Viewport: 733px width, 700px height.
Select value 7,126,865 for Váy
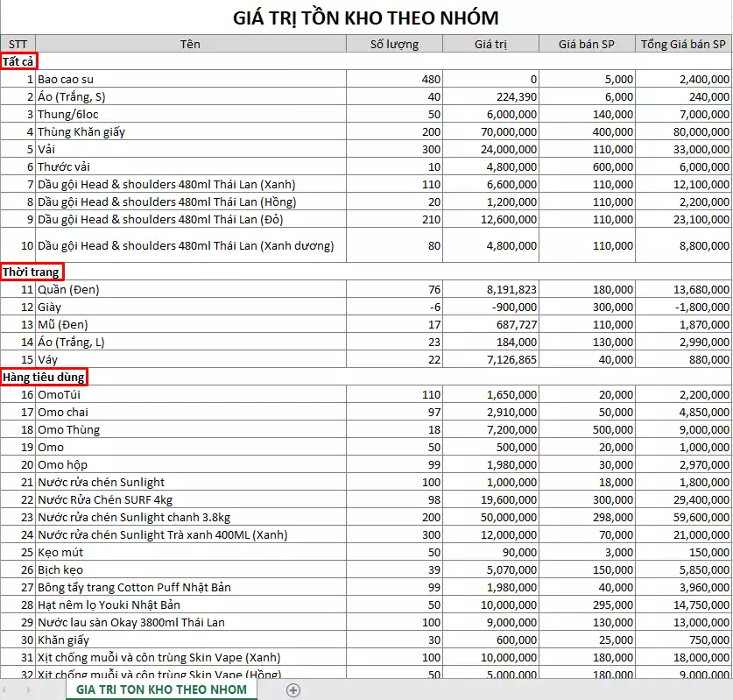(490, 359)
